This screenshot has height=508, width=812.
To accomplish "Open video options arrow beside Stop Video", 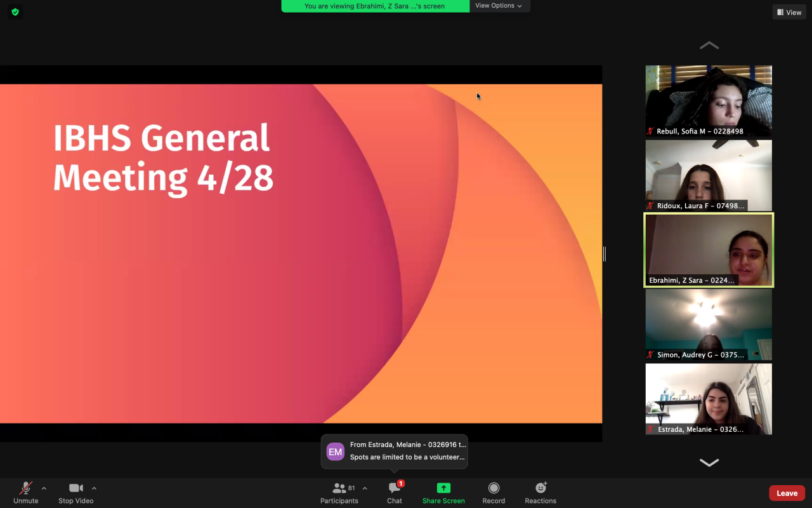I will (94, 488).
